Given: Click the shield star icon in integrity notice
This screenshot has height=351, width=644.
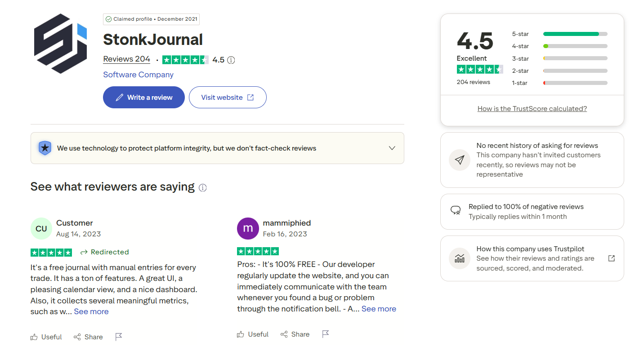Looking at the screenshot, I should [x=45, y=148].
